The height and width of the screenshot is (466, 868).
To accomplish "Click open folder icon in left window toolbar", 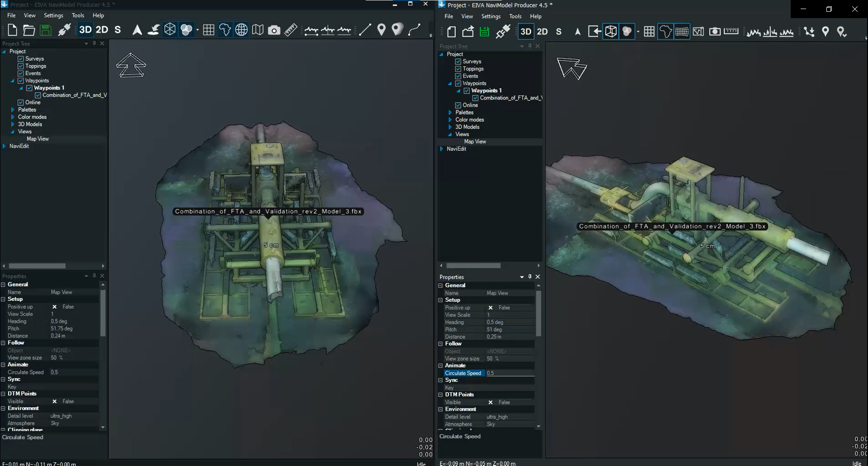I will [29, 30].
